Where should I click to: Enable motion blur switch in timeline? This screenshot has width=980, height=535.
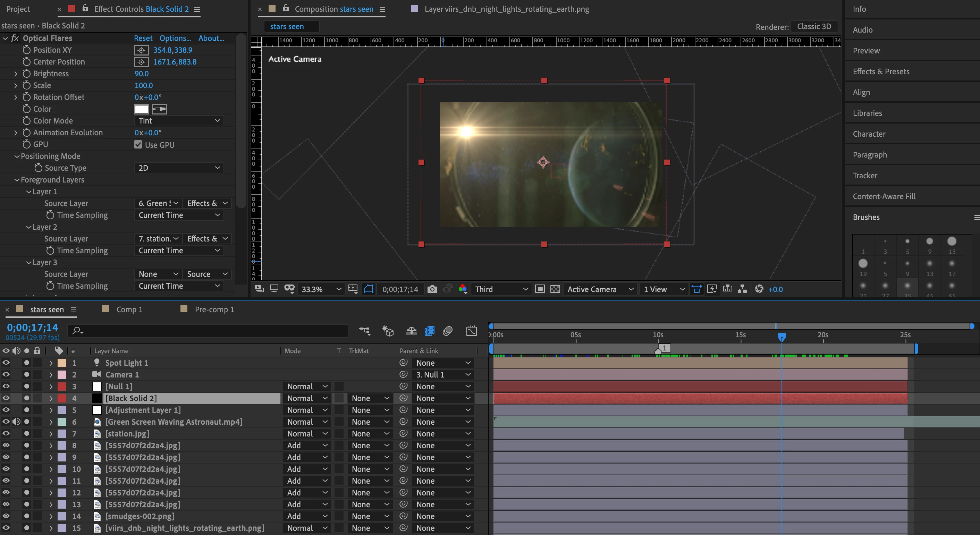click(x=447, y=331)
